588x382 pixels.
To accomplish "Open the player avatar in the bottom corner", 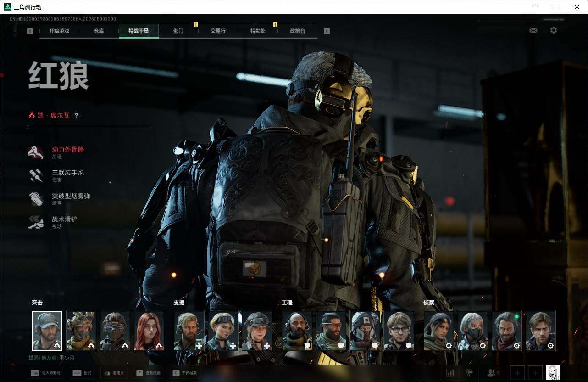I will 553,373.
